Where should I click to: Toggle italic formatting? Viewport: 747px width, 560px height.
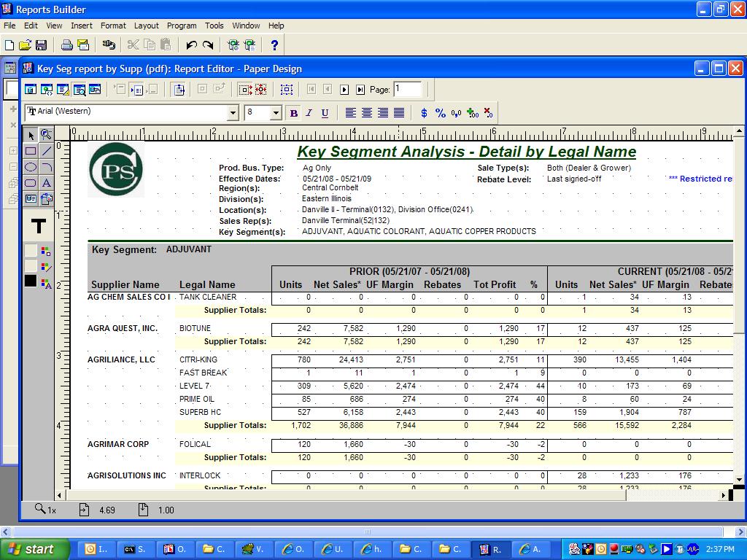coord(307,113)
